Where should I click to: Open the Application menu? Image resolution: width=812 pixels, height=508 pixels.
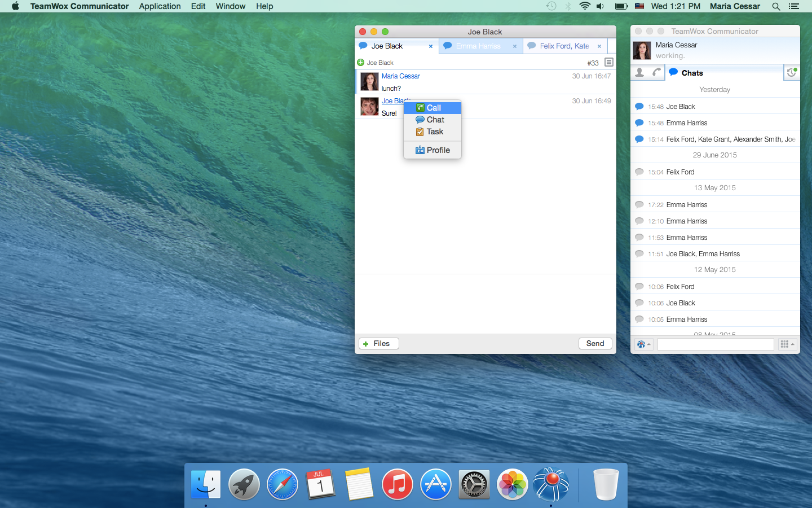[160, 6]
